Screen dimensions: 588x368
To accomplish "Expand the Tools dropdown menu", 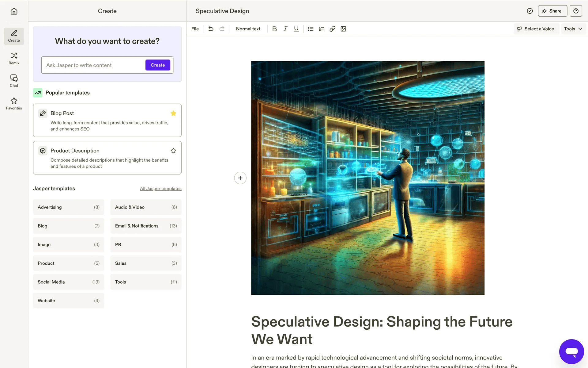I will 573,29.
